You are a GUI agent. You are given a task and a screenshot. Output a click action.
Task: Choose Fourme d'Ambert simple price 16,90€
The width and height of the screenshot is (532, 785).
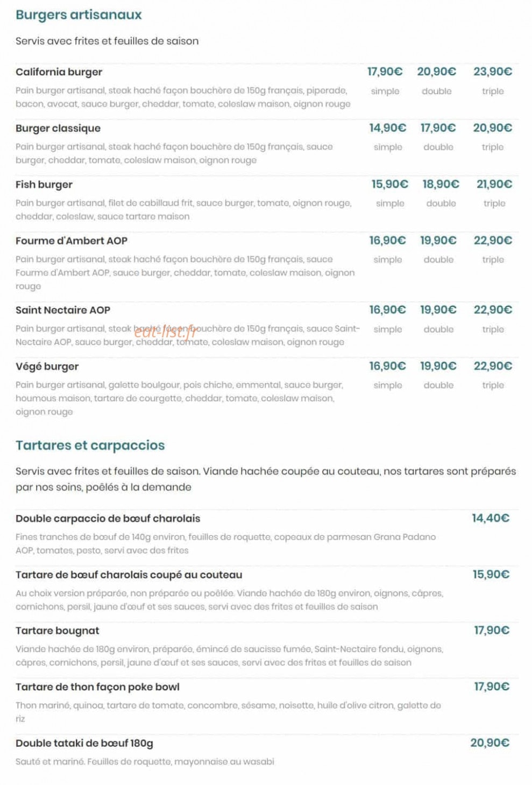pos(387,241)
